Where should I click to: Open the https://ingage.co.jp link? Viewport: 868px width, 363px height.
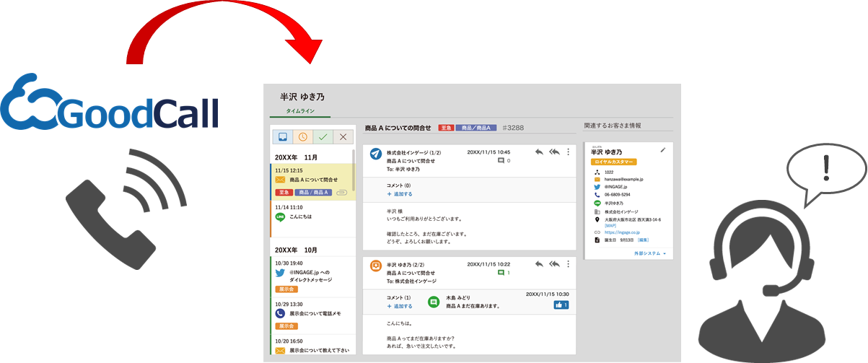[622, 232]
